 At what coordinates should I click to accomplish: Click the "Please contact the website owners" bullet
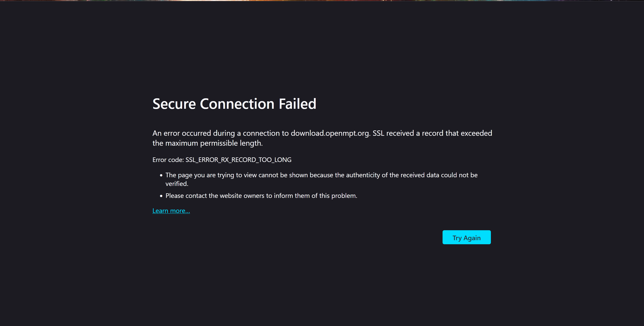click(x=261, y=196)
